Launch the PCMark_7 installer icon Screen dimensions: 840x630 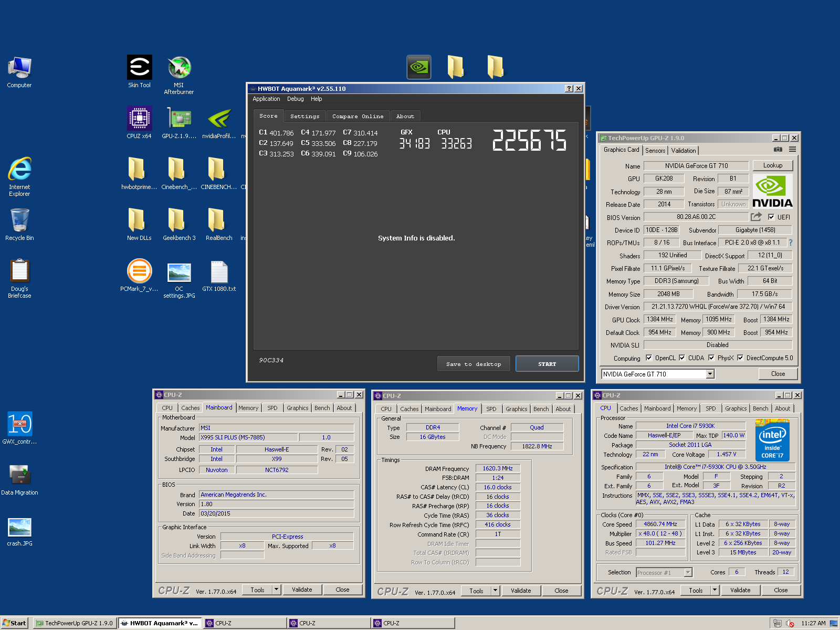coord(139,275)
